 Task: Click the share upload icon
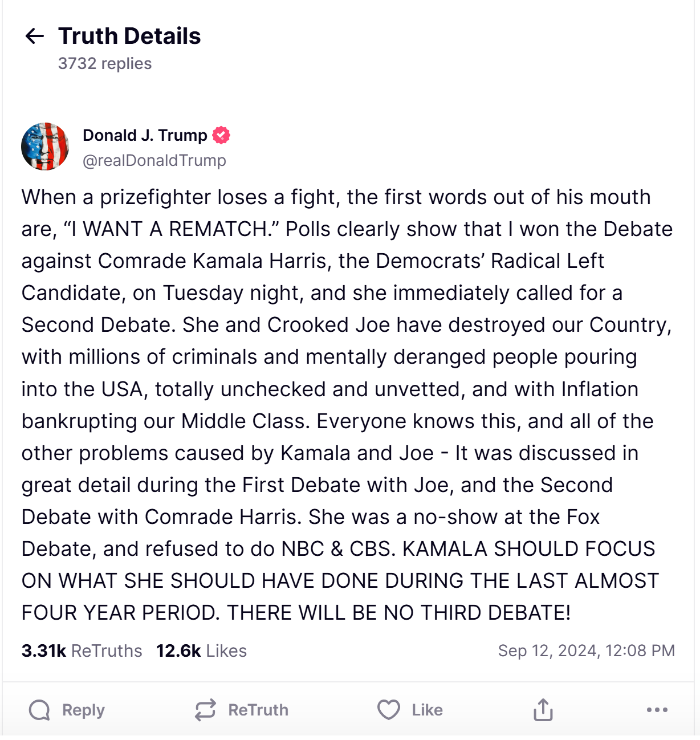click(x=543, y=710)
